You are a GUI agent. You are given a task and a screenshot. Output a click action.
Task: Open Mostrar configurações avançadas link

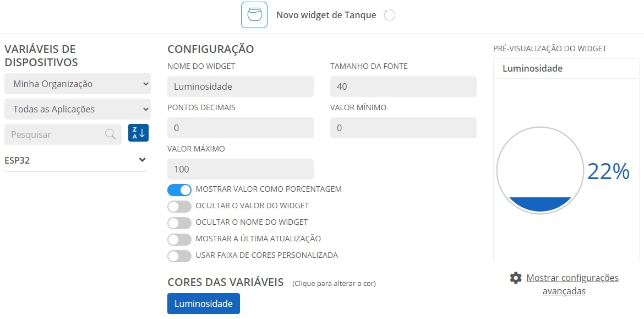click(x=572, y=284)
